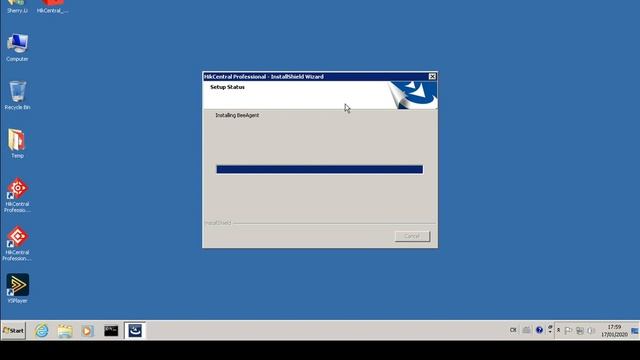Image resolution: width=640 pixels, height=360 pixels.
Task: Open the Computer desktop icon
Action: coord(17,48)
